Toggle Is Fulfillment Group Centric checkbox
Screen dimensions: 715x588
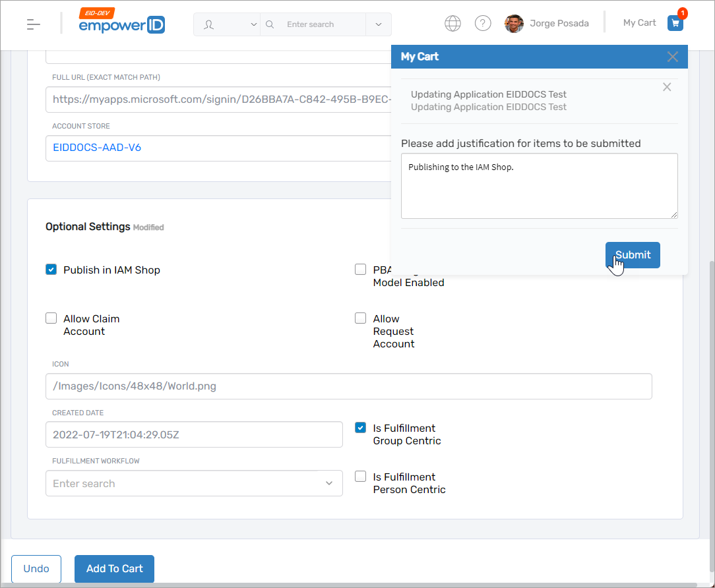tap(361, 428)
